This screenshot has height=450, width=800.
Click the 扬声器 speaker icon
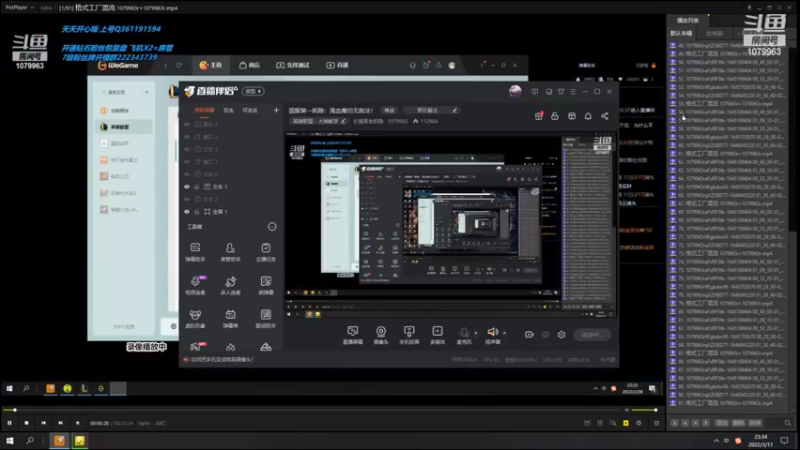click(x=492, y=332)
